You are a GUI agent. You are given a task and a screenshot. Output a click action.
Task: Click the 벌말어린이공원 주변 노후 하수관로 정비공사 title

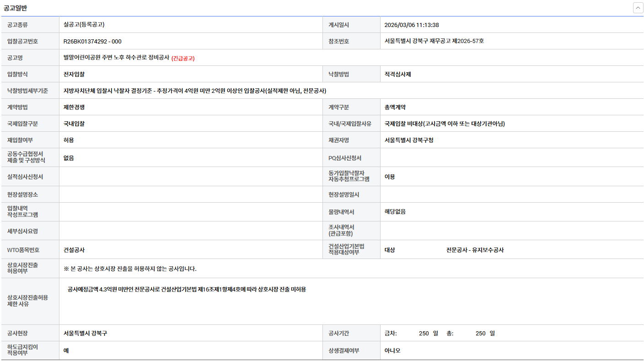(x=116, y=58)
